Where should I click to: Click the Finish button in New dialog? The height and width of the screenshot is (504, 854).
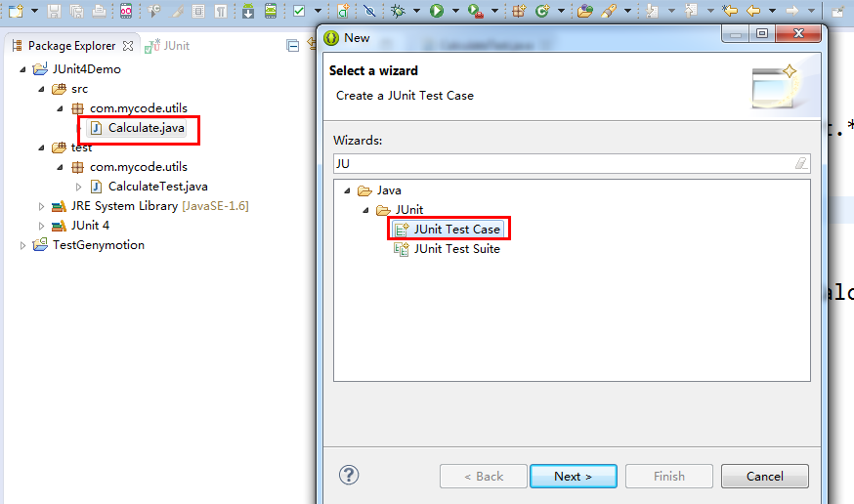pos(668,477)
